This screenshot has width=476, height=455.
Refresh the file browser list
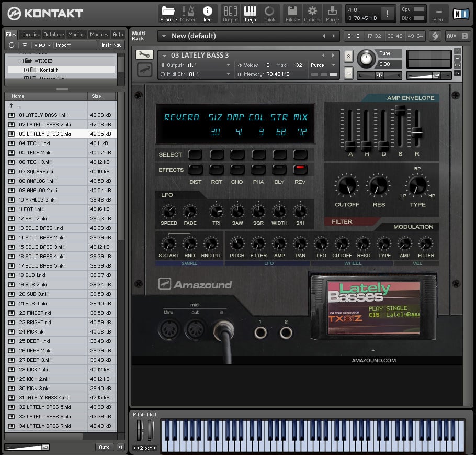(12, 45)
